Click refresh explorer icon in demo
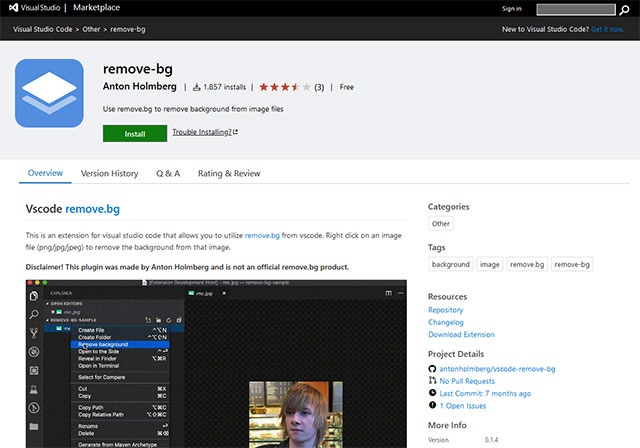Screen dimensions: 640x448 [x=169, y=320]
